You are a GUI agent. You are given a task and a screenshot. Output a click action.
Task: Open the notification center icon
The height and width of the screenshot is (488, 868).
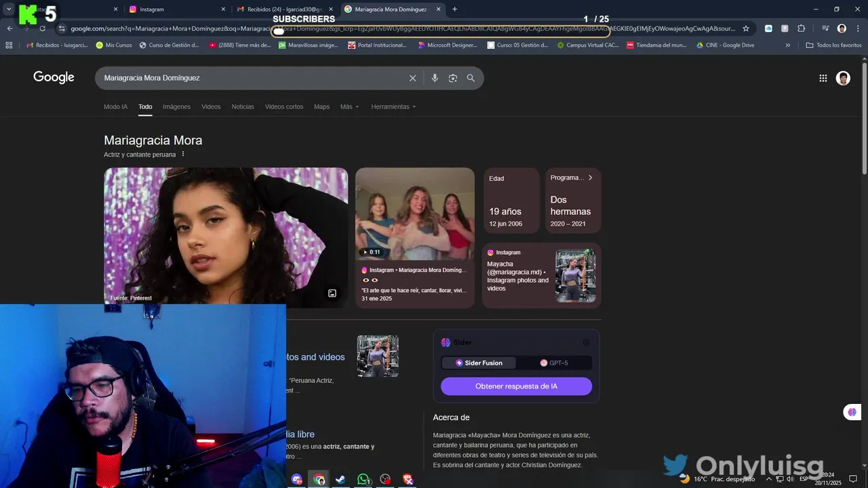click(853, 479)
